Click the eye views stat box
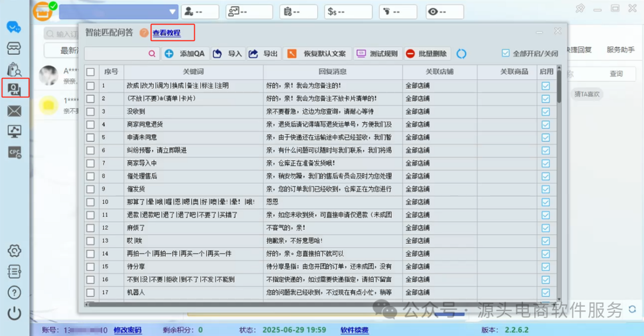 point(445,12)
